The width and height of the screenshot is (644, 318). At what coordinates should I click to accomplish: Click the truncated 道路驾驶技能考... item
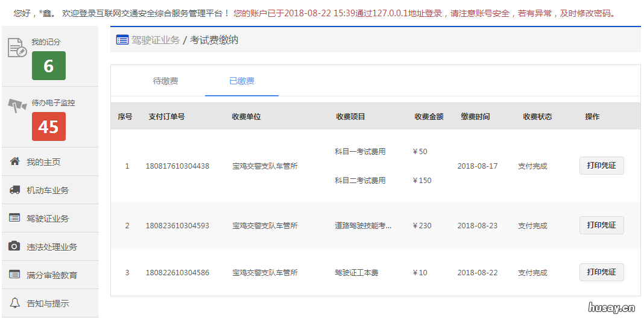coord(363,226)
